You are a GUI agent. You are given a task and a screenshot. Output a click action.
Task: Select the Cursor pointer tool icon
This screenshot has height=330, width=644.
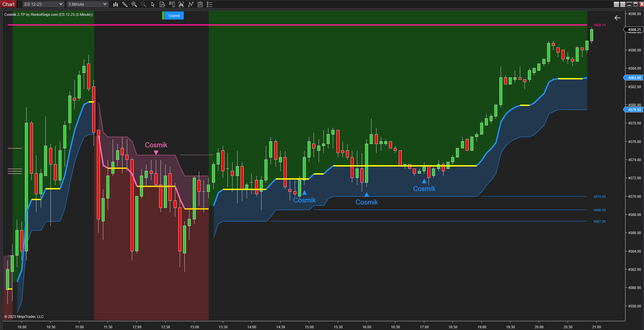(x=153, y=4)
